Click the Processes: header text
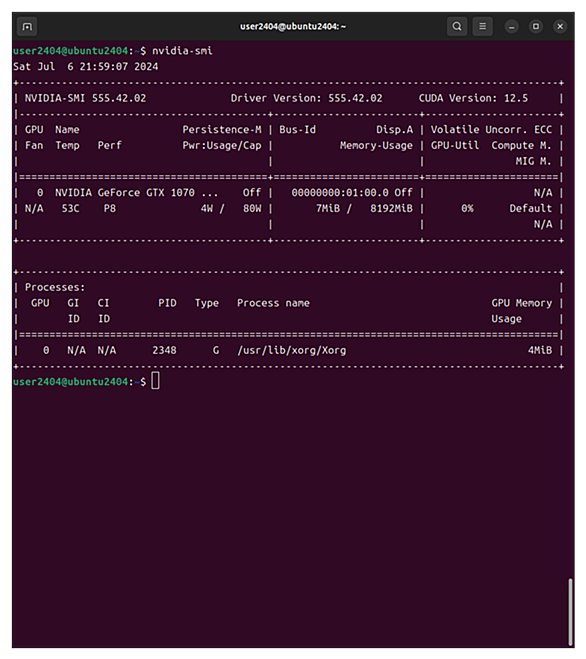 [55, 287]
